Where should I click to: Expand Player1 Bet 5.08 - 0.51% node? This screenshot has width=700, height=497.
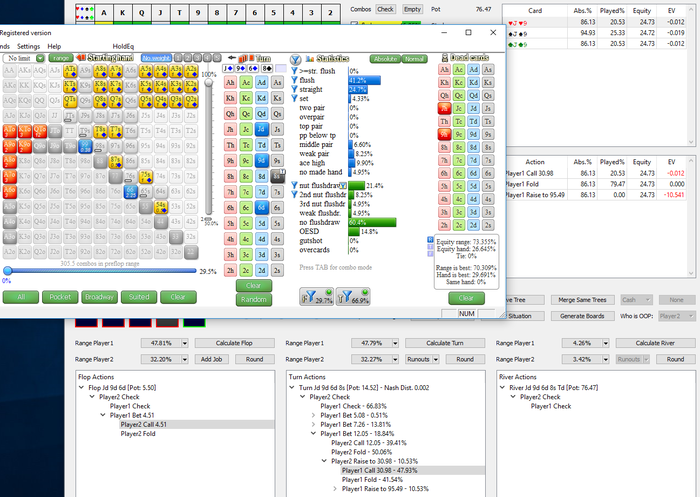313,415
